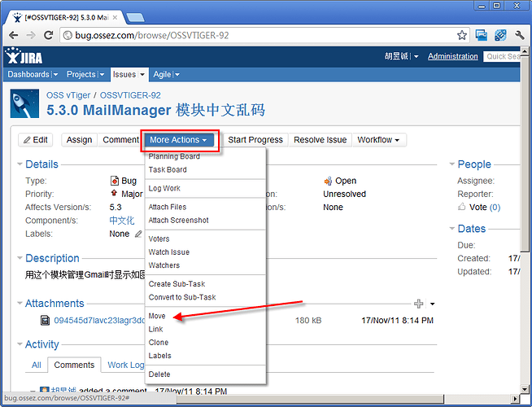This screenshot has width=532, height=407.
Task: Click the thumbs-up Vote icon
Action: point(461,207)
